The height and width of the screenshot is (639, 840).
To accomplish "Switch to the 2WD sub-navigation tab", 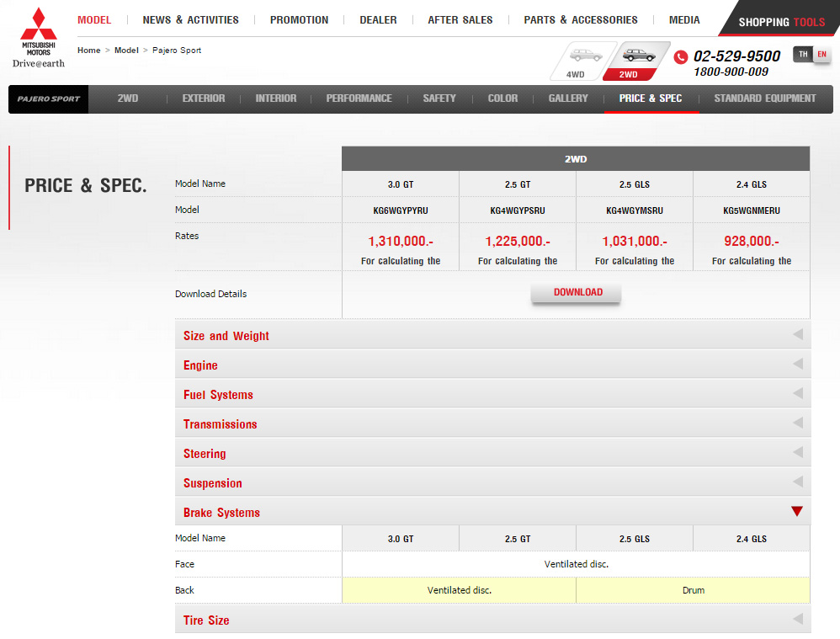I will 127,99.
